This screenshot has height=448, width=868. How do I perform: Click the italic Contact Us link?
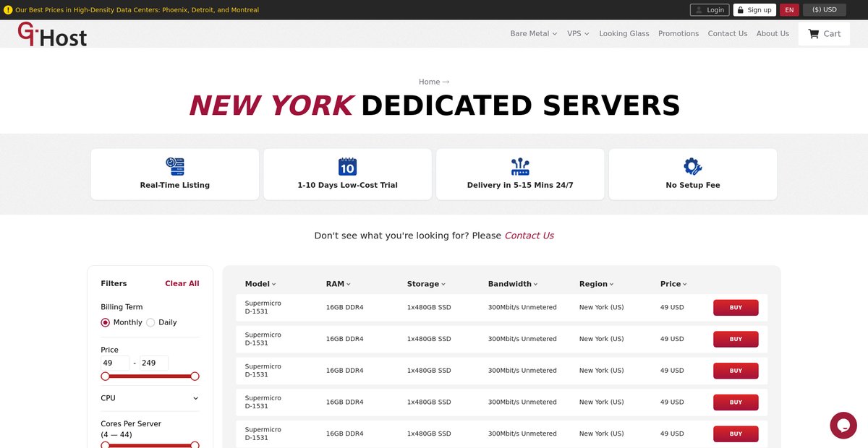[529, 236]
